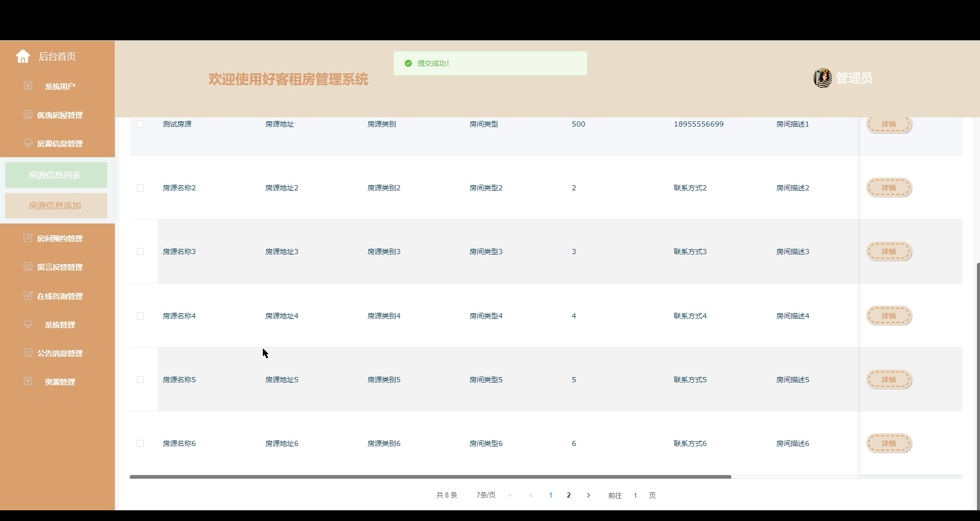Click the green success check icon
The image size is (980, 521).
[408, 63]
